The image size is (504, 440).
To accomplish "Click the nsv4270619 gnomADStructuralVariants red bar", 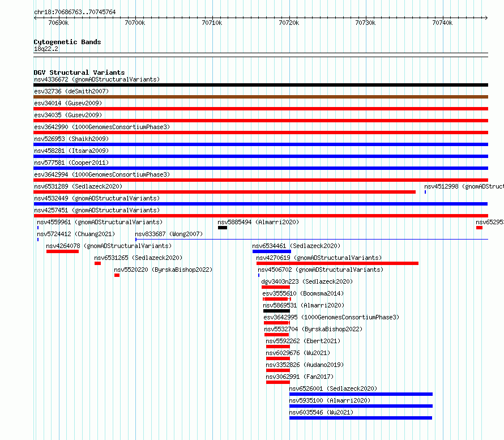I will 338,263.
